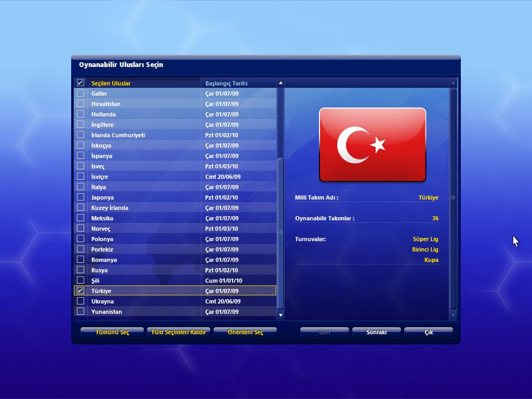Image resolution: width=532 pixels, height=399 pixels.
Task: Click the nation list scrollbar thumb
Action: point(281,234)
